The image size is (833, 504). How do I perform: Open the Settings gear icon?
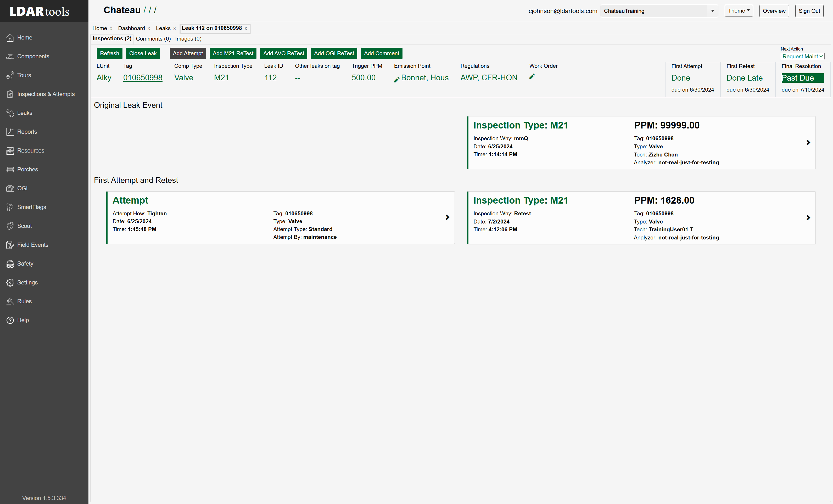tap(10, 283)
